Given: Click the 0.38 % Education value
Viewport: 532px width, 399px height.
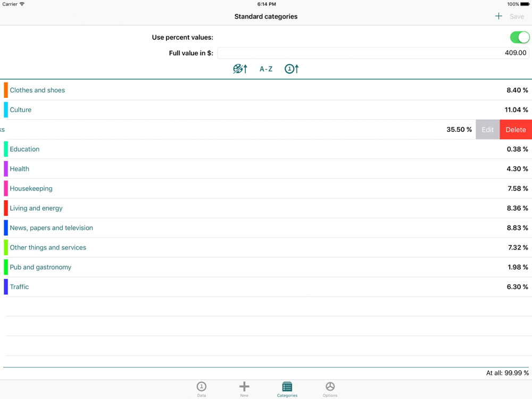Looking at the screenshot, I should (517, 149).
